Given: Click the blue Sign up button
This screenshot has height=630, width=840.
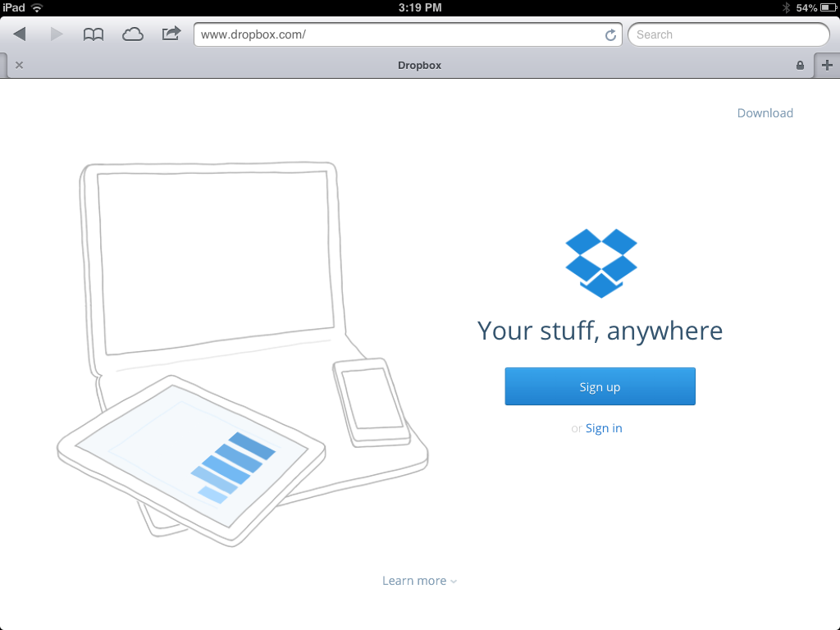Looking at the screenshot, I should [600, 386].
